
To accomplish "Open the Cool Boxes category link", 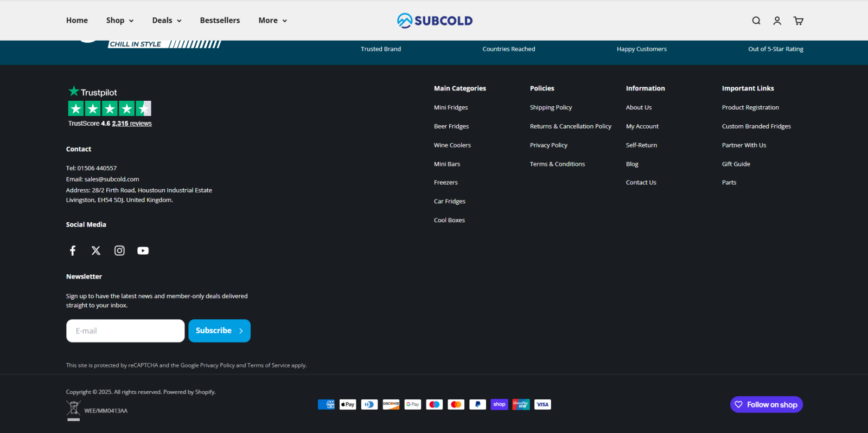I will pos(449,220).
